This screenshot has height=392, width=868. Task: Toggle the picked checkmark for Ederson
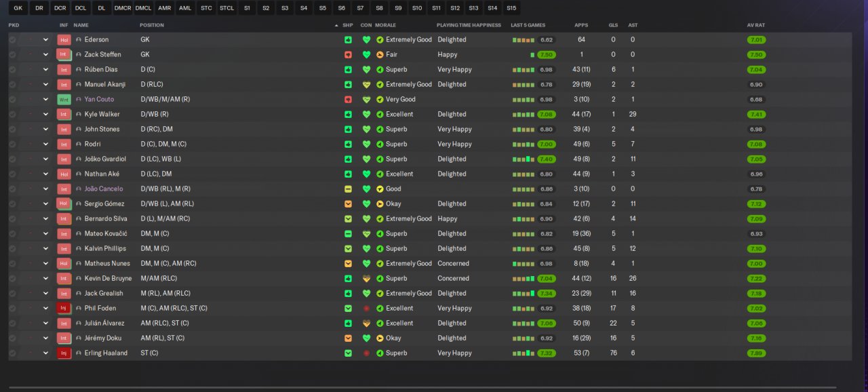pyautogui.click(x=12, y=39)
